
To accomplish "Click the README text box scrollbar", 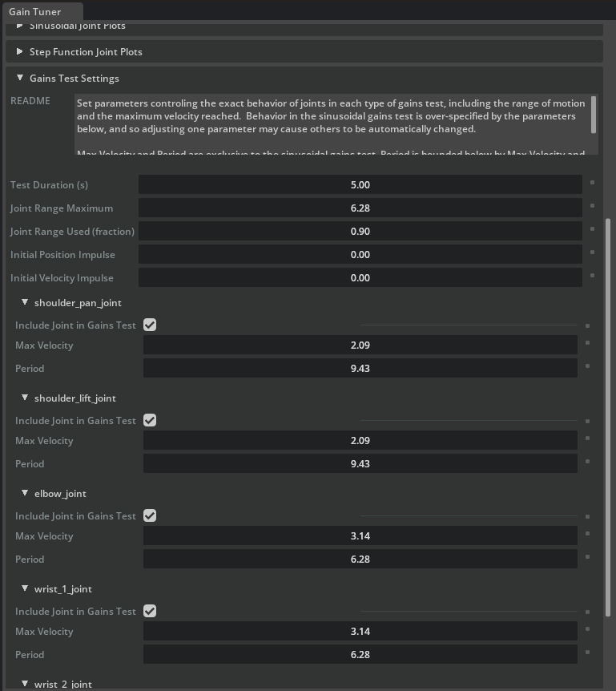I will (x=593, y=115).
